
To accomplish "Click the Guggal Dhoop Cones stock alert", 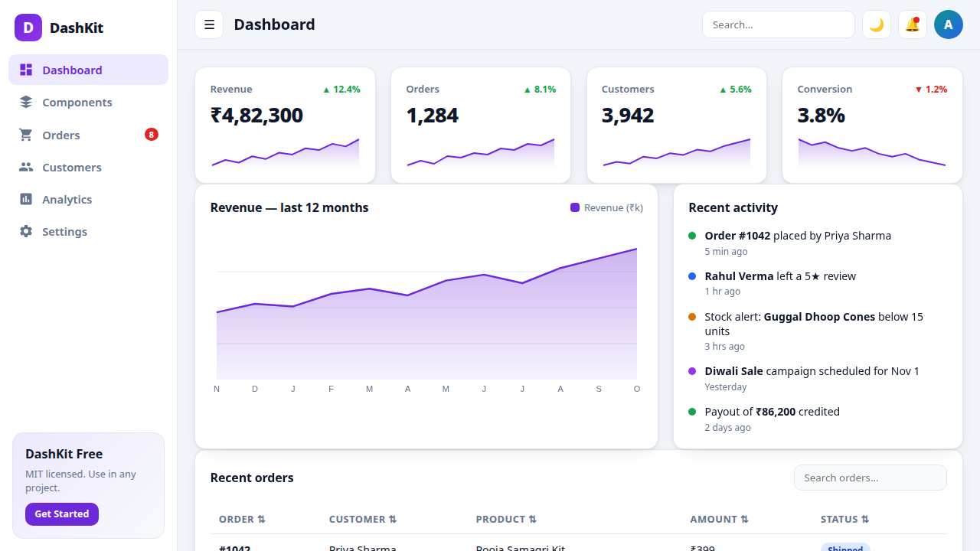I will pyautogui.click(x=818, y=331).
